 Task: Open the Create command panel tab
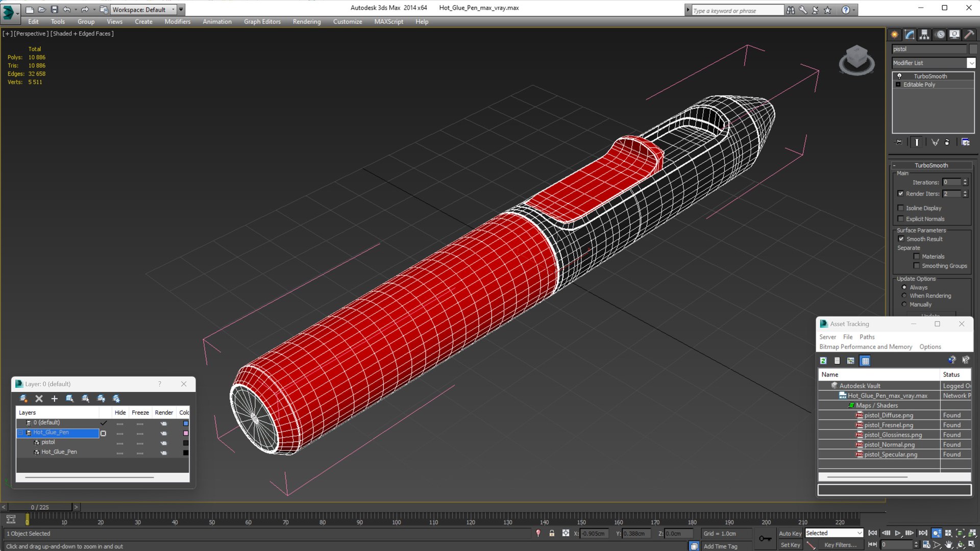coord(895,35)
